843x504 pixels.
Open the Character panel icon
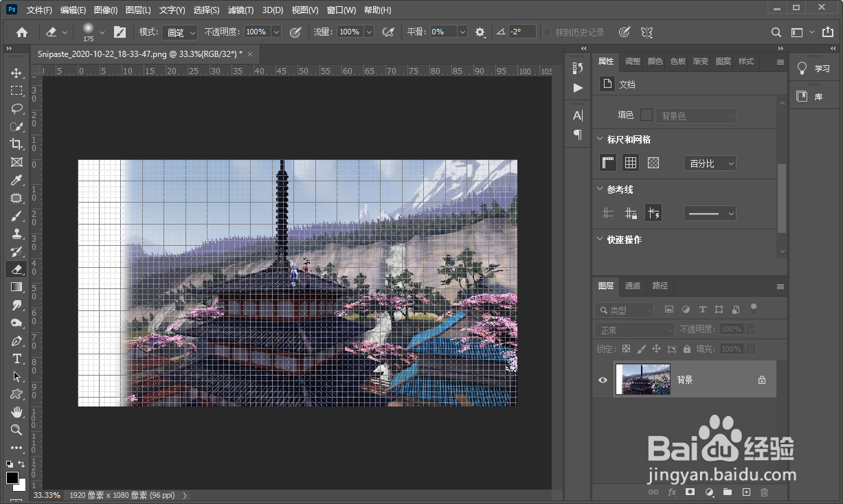(x=578, y=115)
